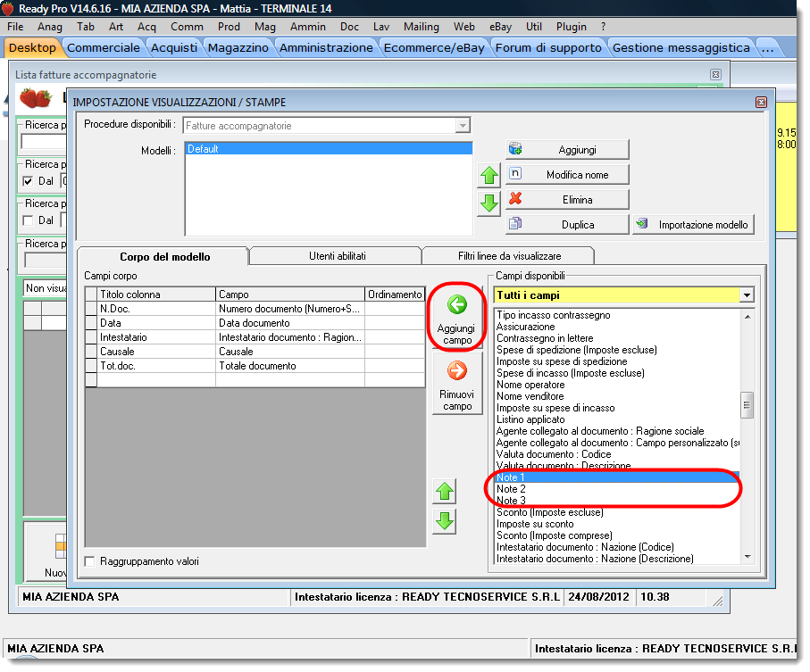
Task: Close the Impostazione visualizzazioni dialog
Action: pos(761,103)
